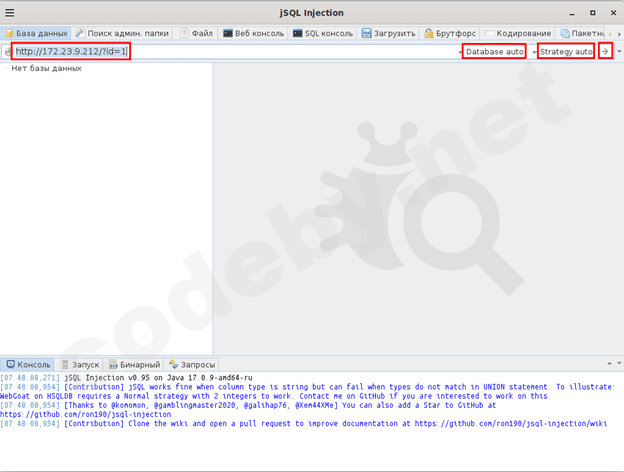624x472 pixels.
Task: Expand console panel with the up arrow
Action: coord(609,363)
